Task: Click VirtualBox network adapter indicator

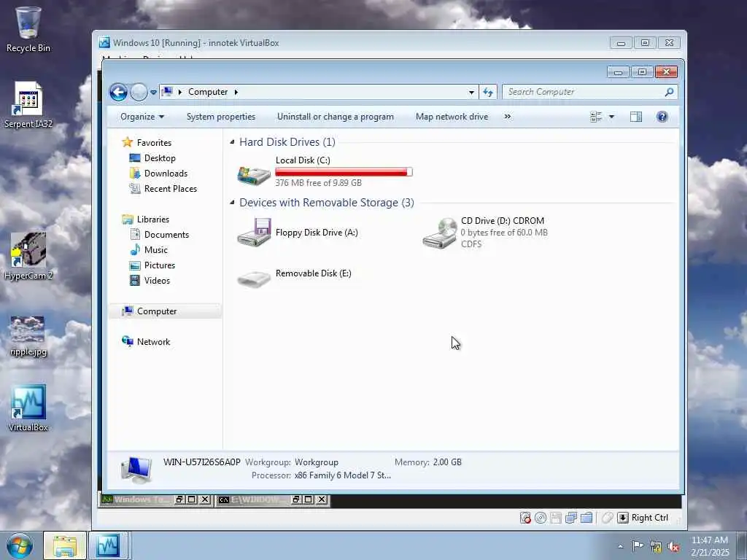Action: (x=570, y=518)
